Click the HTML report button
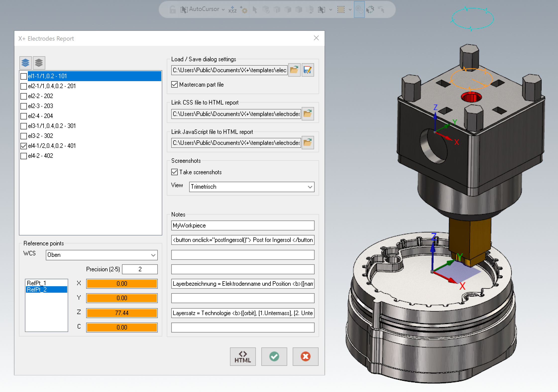558x392 pixels. coord(243,356)
